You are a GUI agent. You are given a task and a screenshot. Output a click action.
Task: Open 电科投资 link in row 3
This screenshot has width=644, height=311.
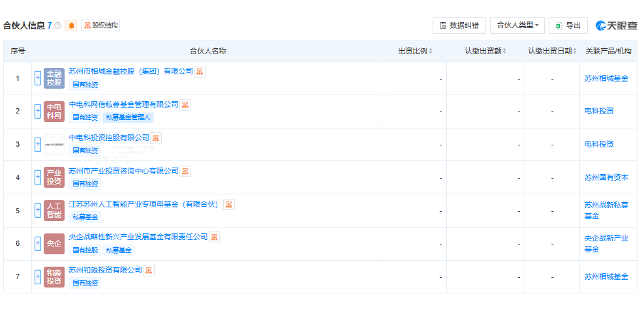click(599, 145)
